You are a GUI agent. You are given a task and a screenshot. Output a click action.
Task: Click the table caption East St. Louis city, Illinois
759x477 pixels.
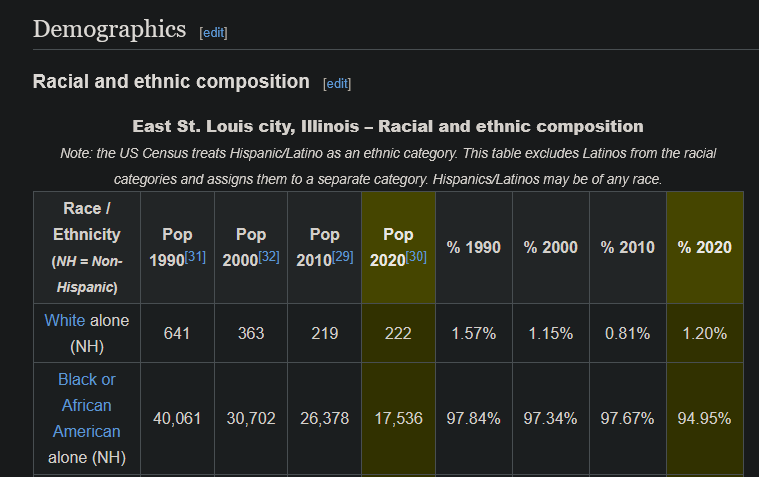[388, 126]
